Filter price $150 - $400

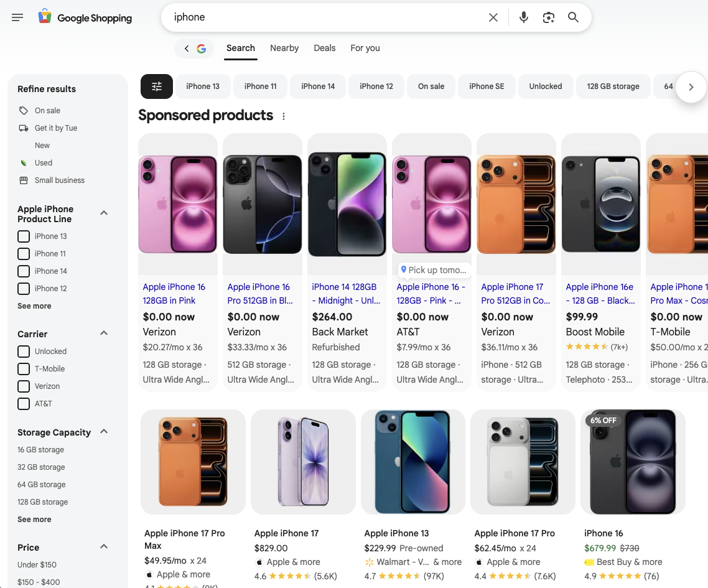tap(39, 582)
